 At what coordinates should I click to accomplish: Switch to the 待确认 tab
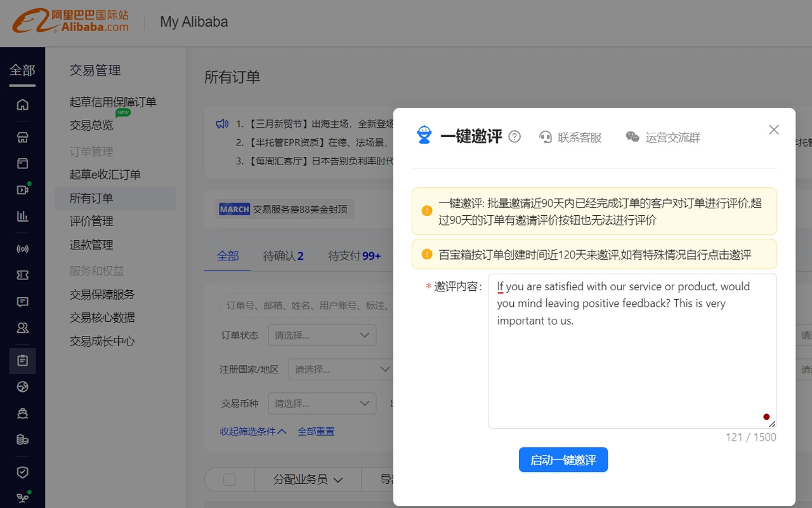tap(283, 256)
